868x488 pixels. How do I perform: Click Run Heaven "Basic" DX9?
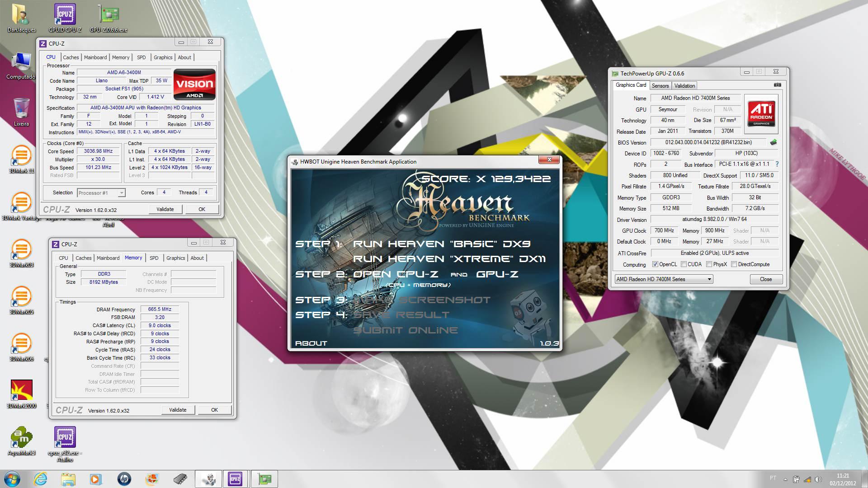pyautogui.click(x=441, y=244)
